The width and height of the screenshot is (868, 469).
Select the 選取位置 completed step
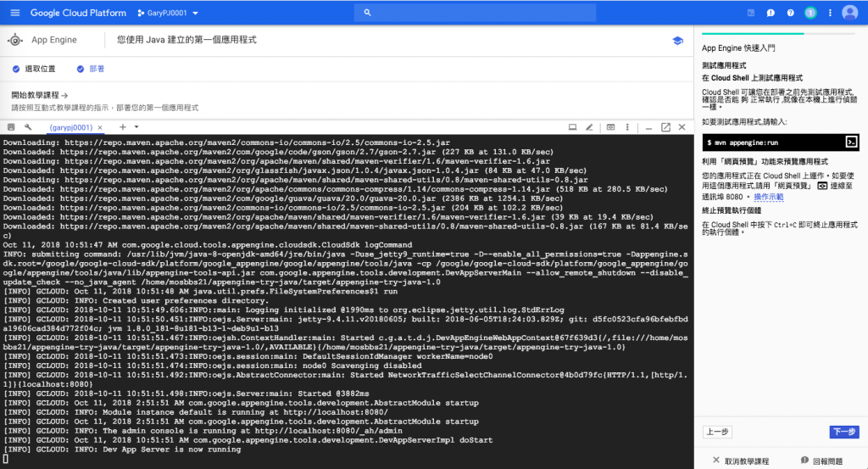coord(34,69)
